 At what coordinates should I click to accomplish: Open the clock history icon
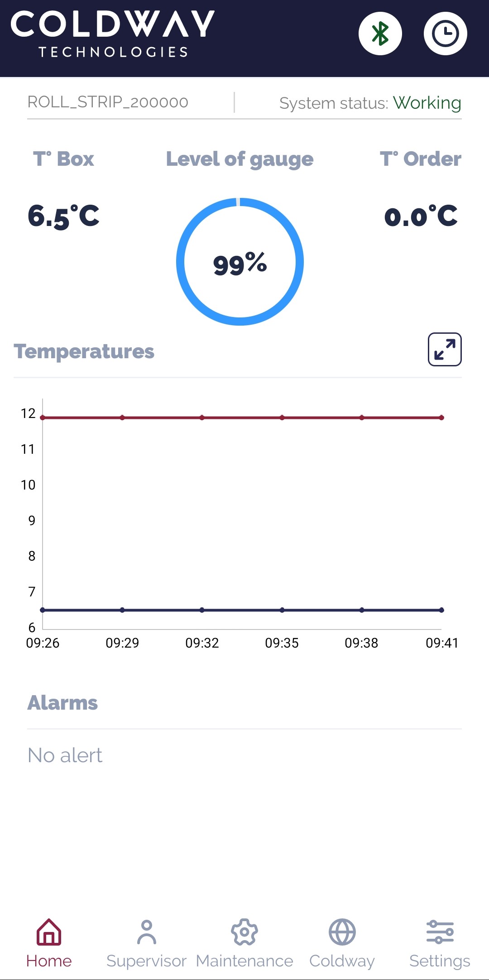[445, 34]
